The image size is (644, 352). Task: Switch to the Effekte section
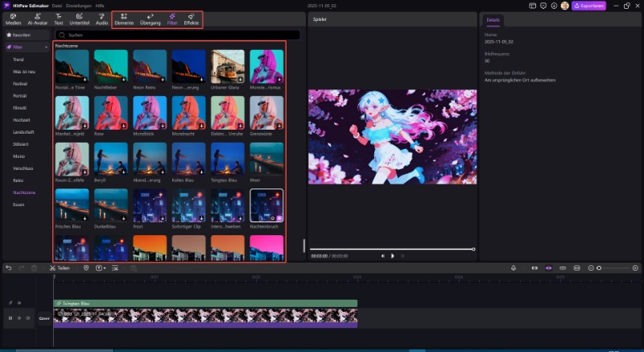(192, 19)
